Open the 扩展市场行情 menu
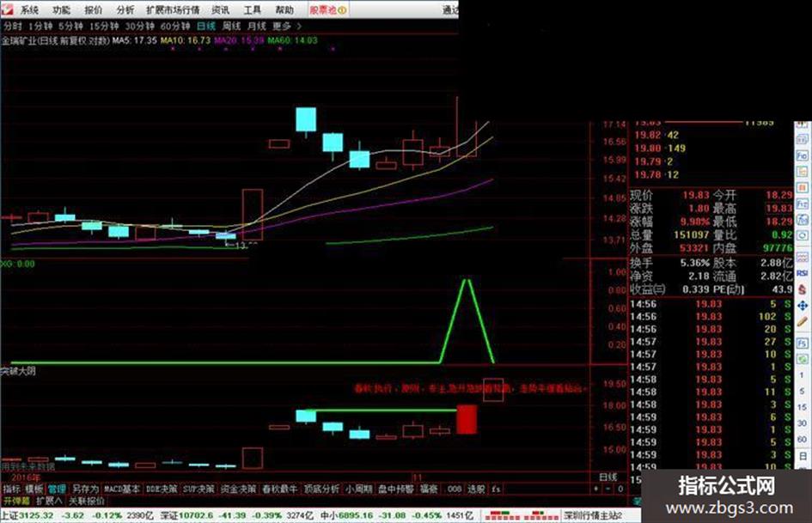The image size is (812, 523). point(173,9)
